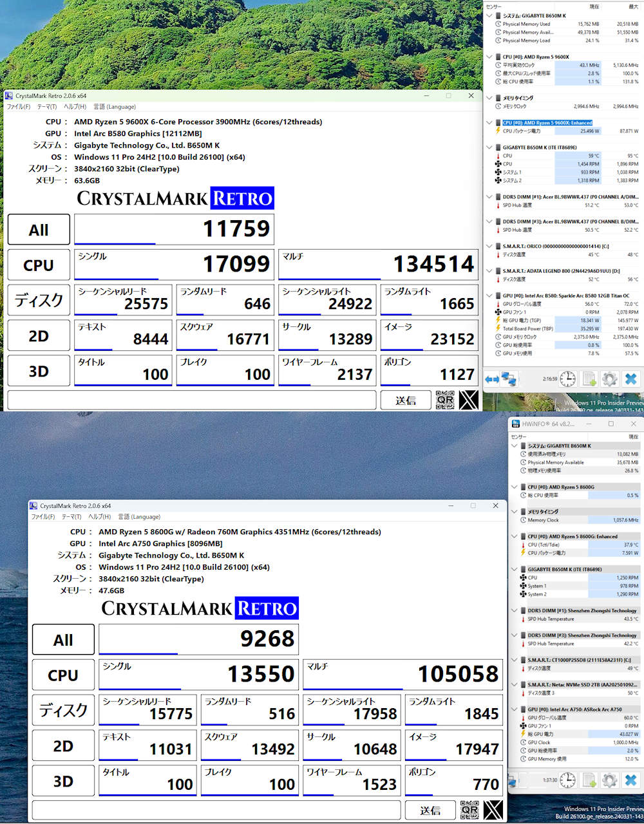
Task: Click the All button beside score 11759
Action: tap(39, 230)
